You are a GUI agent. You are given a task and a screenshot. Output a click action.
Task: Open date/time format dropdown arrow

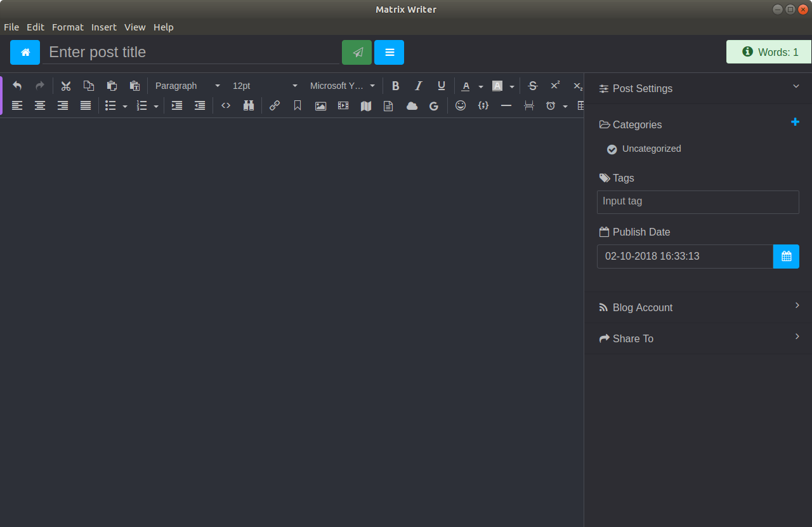565,106
